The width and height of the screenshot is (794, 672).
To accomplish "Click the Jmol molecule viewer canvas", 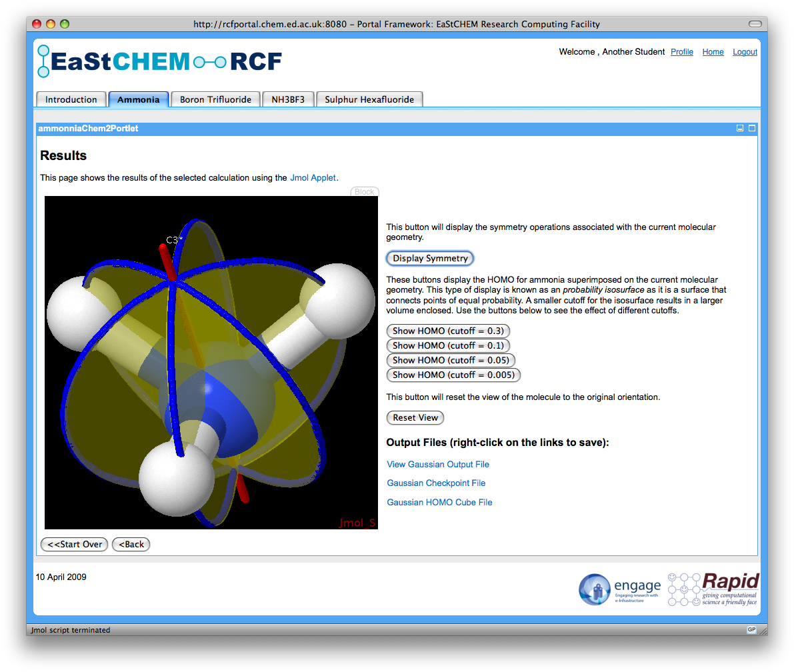I will [x=211, y=363].
